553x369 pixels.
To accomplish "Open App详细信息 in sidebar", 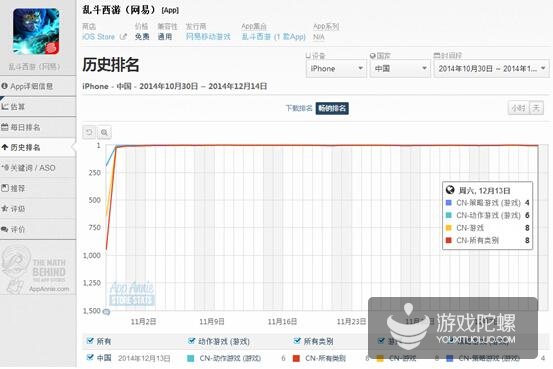I will tap(38, 86).
